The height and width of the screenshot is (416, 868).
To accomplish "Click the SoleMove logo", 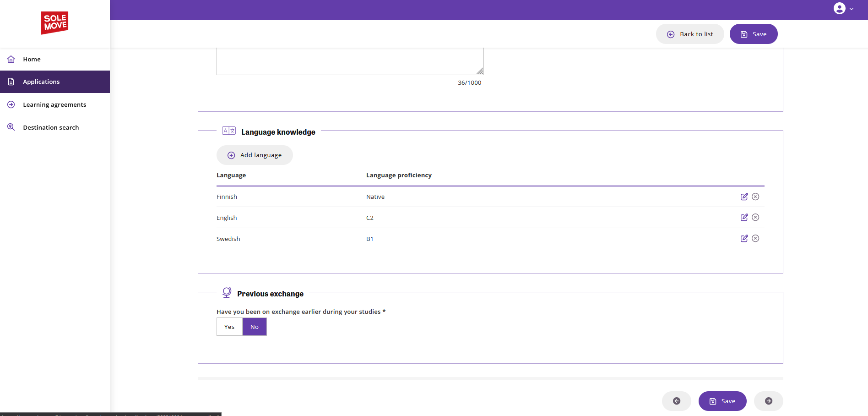I will 54,22.
